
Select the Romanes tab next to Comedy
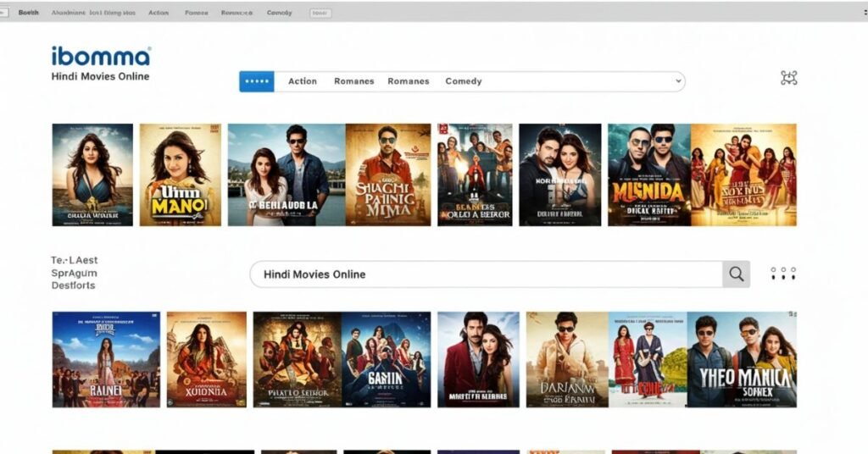point(409,81)
